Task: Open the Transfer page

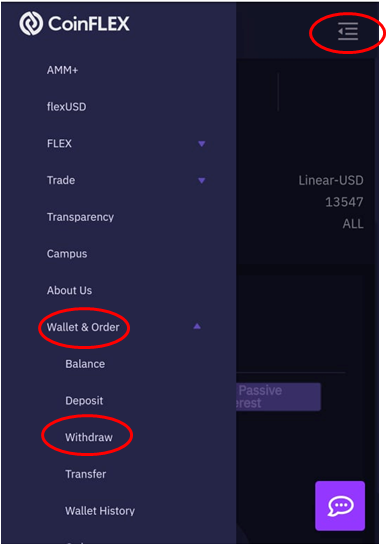Action: click(x=86, y=474)
